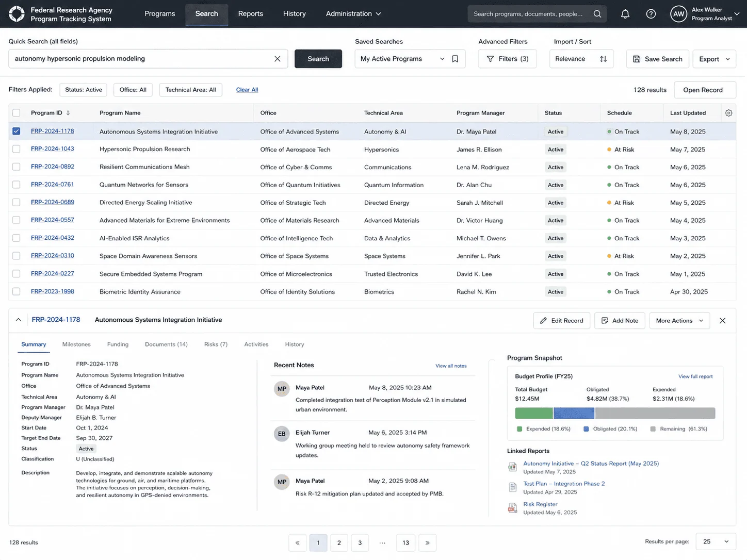
Task: Toggle the sort direction arrows icon
Action: 603,59
